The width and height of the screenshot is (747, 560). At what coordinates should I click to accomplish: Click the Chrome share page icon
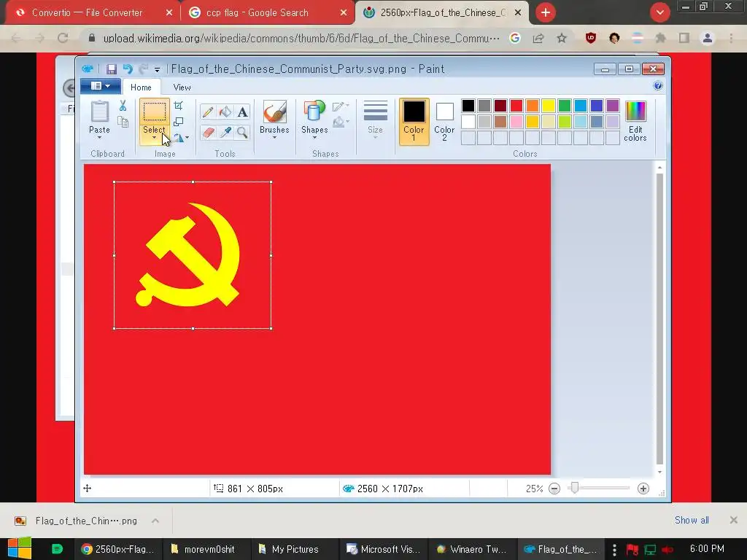(538, 38)
